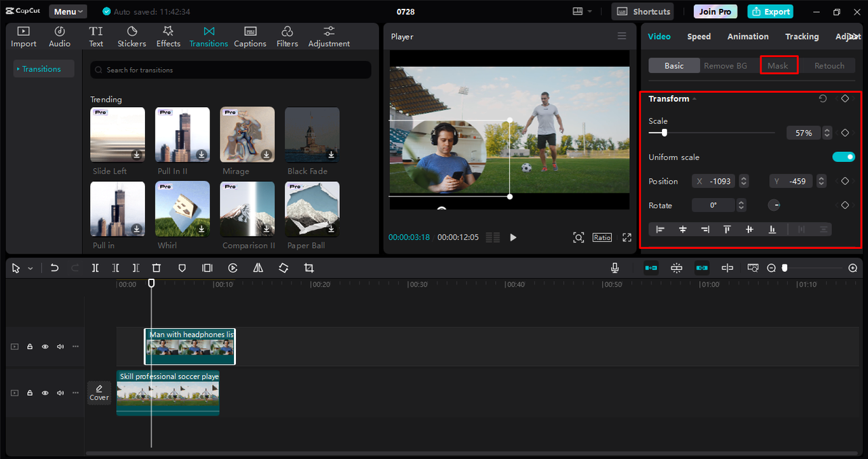Image resolution: width=868 pixels, height=459 pixels.
Task: Select the Mask sub-tab
Action: point(778,66)
